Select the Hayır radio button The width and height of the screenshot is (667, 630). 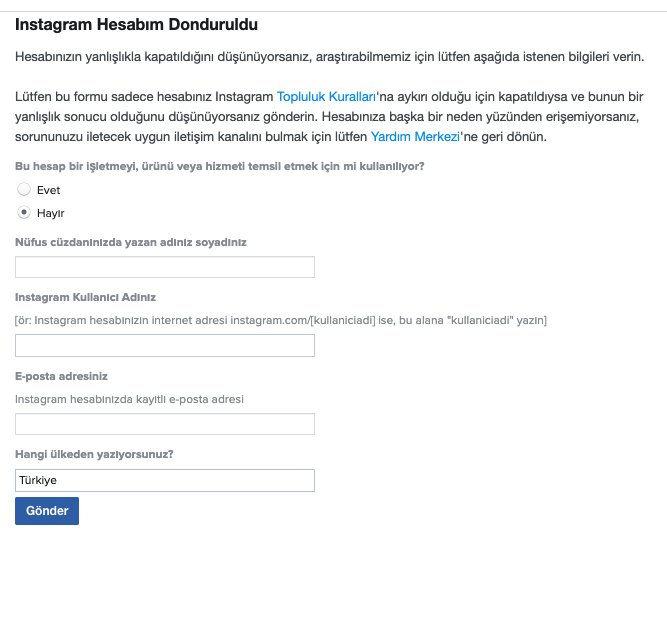pyautogui.click(x=24, y=212)
